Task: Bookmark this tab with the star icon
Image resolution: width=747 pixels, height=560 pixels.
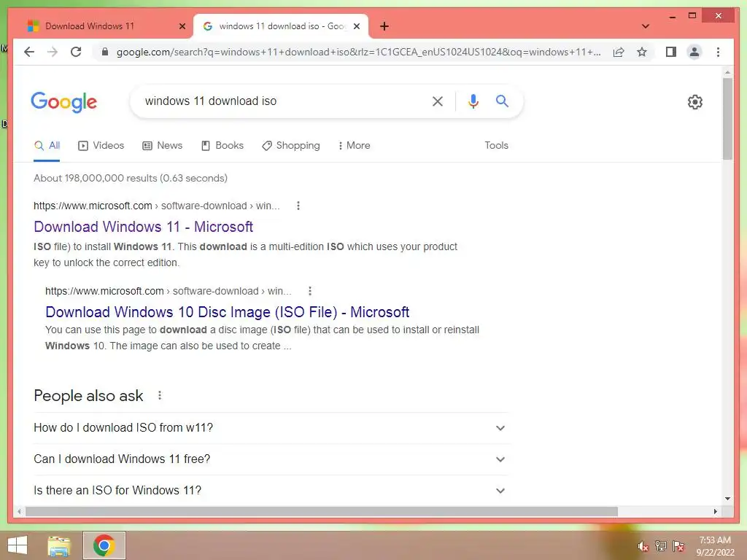Action: click(642, 52)
